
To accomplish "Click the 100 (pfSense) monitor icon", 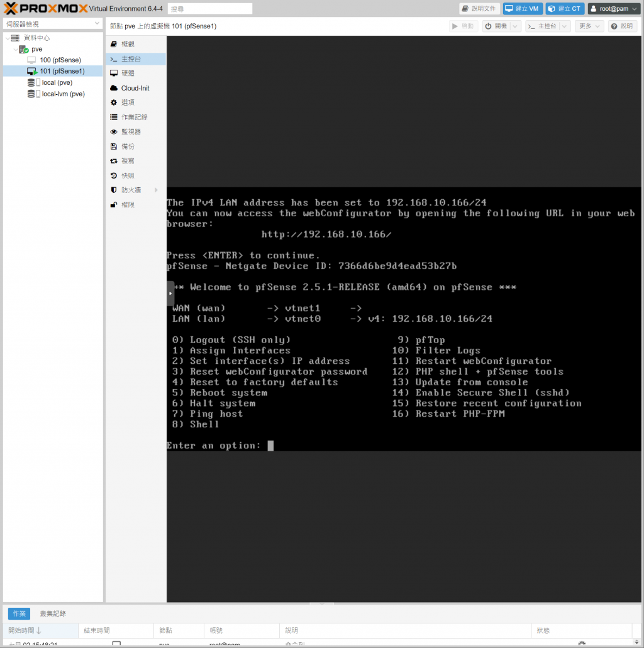I will [x=31, y=60].
